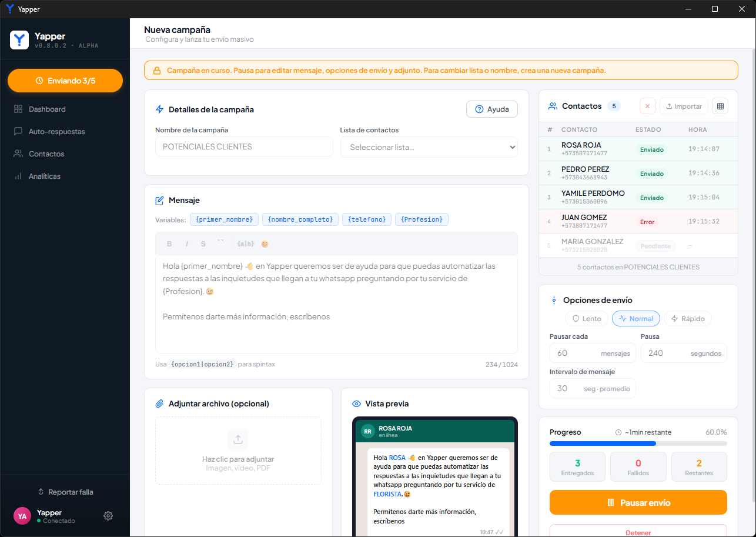Select the Lento sending speed option
Image resolution: width=756 pixels, height=537 pixels.
coord(586,319)
